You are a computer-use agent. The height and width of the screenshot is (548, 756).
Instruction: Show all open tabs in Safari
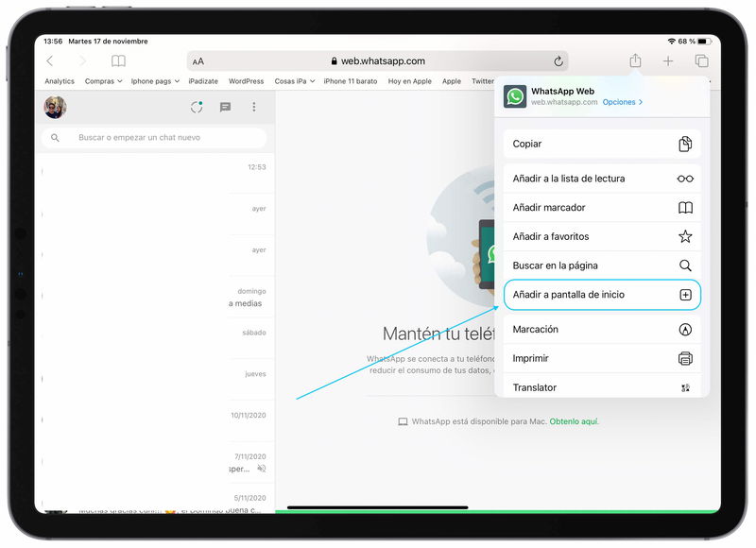[x=700, y=60]
